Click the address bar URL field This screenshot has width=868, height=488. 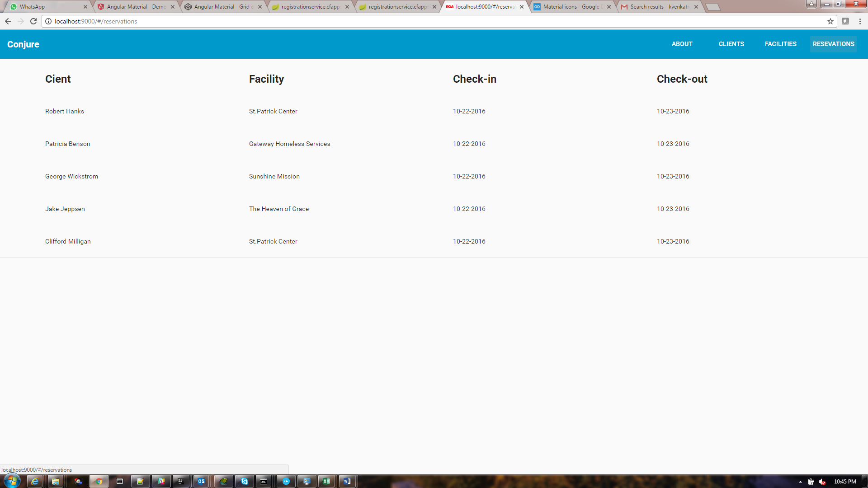[407, 21]
